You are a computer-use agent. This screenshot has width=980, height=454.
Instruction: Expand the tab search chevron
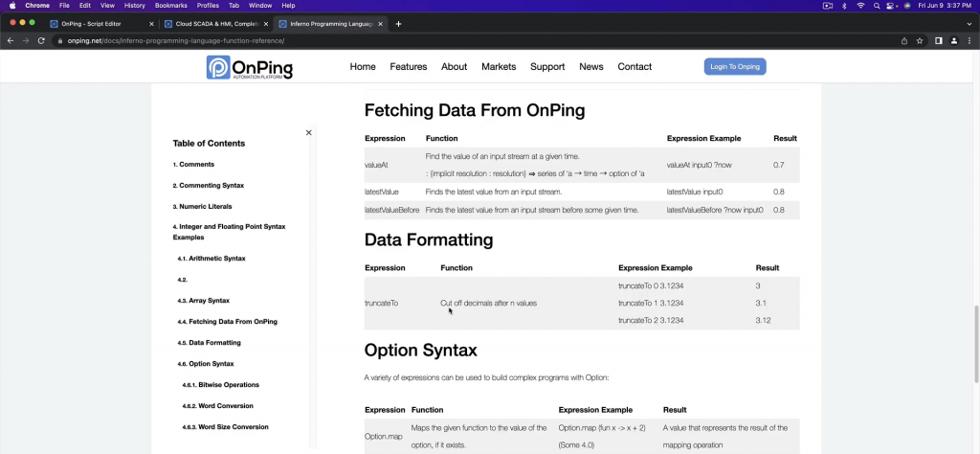pos(969,24)
